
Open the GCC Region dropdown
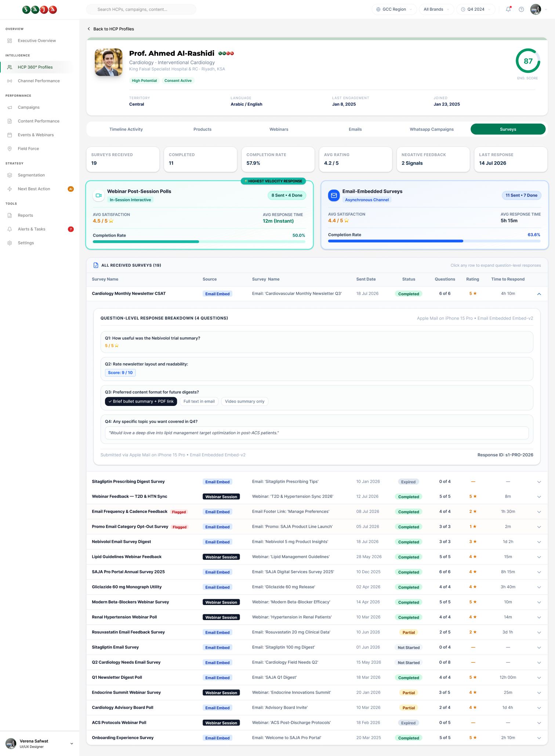coord(394,9)
